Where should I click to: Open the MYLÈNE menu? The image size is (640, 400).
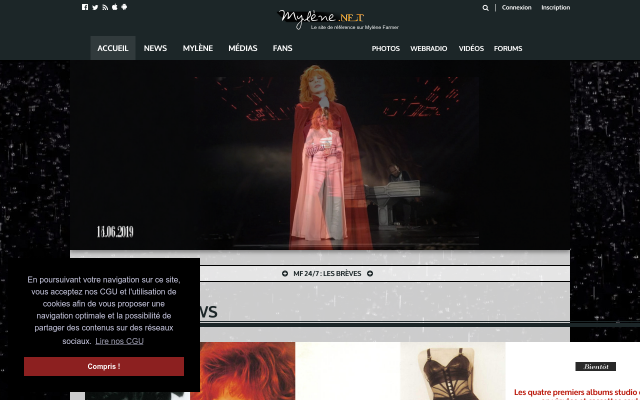click(198, 48)
